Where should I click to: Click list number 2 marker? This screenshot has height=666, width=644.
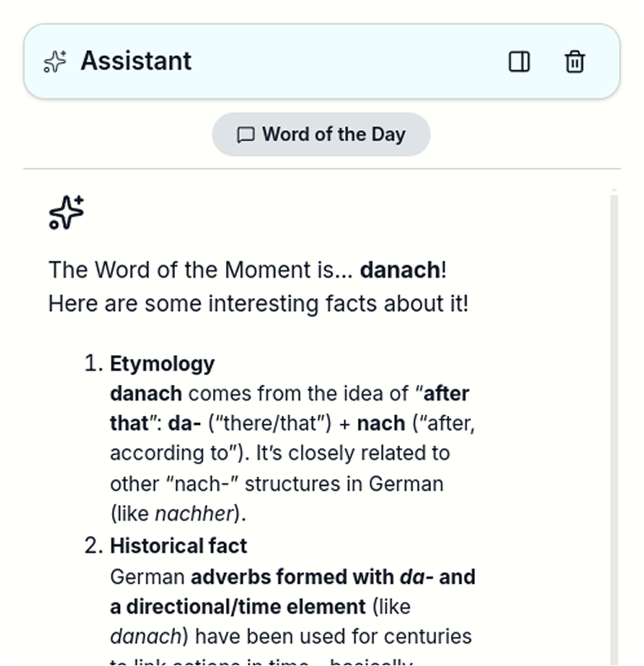tap(94, 546)
